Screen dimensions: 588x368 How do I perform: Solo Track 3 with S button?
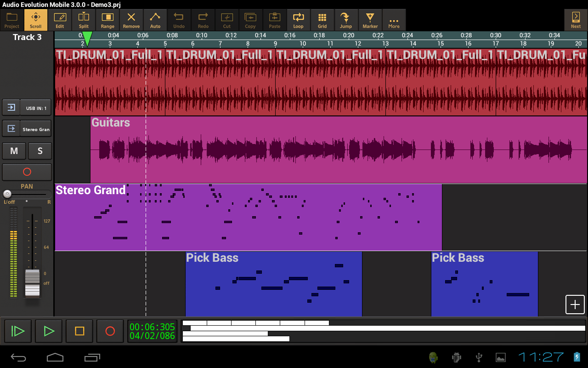pos(40,151)
